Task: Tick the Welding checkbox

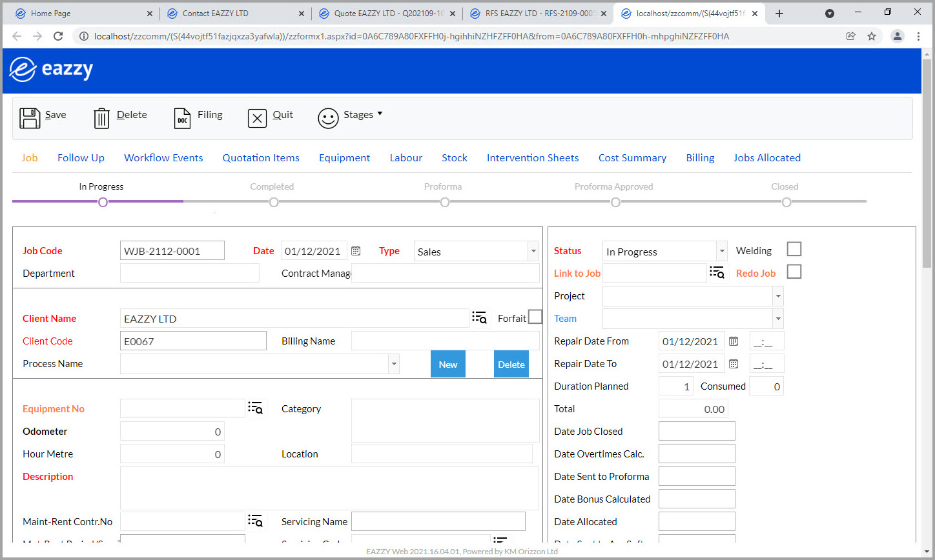Action: tap(794, 249)
